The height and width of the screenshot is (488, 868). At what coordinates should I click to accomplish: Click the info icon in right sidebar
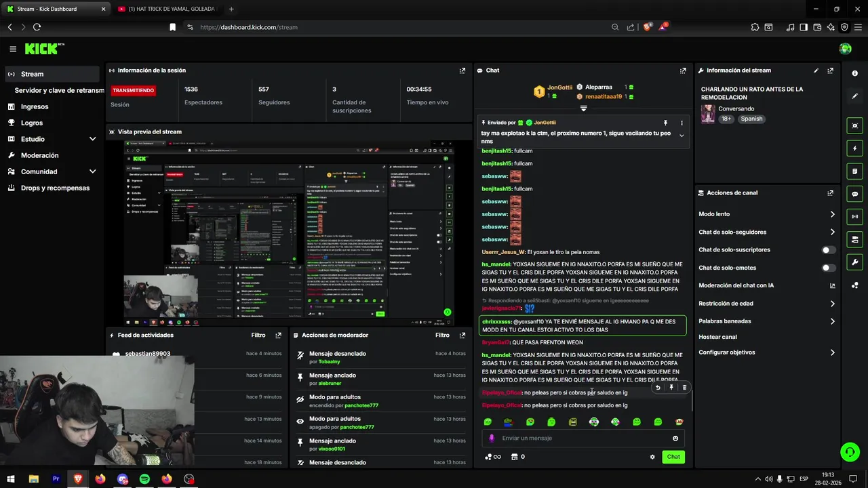pyautogui.click(x=854, y=73)
